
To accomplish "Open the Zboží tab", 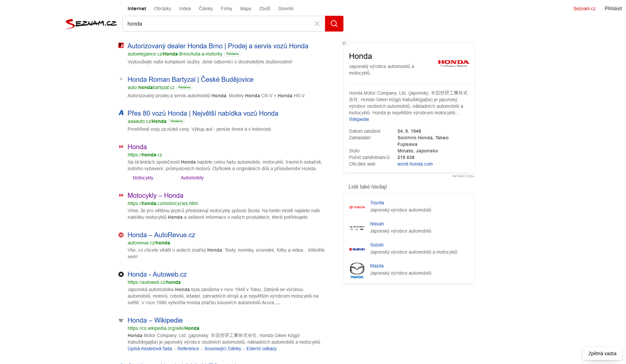I will [264, 9].
